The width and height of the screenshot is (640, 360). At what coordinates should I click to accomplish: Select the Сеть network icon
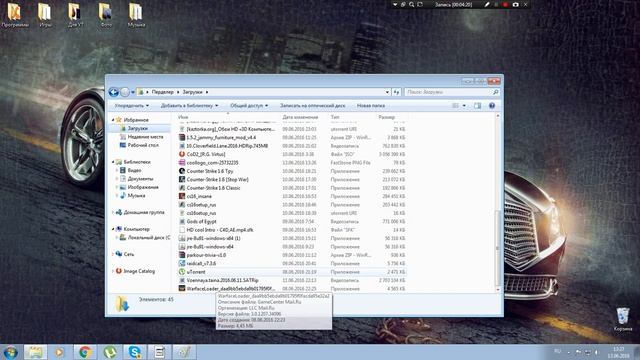(119, 254)
